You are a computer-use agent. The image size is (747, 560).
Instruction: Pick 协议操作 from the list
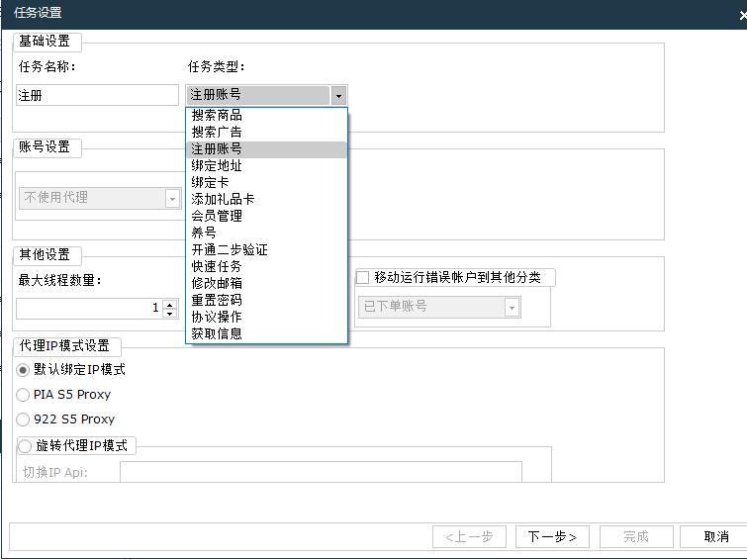tap(266, 317)
